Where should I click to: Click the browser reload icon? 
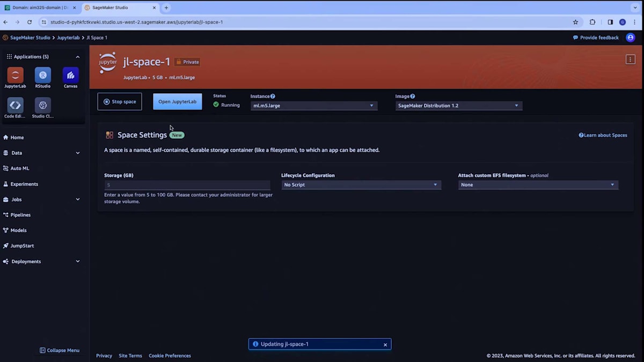30,22
